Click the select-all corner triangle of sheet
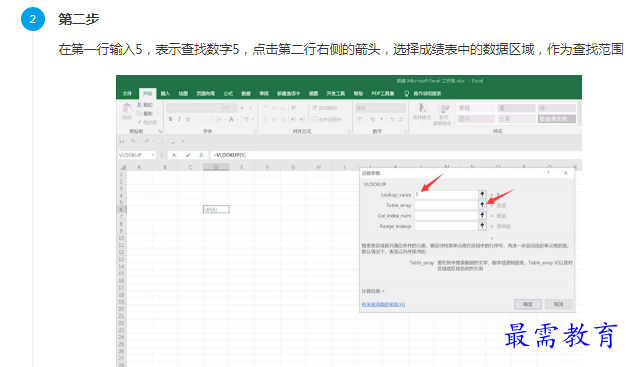626x367 pixels. [123, 167]
